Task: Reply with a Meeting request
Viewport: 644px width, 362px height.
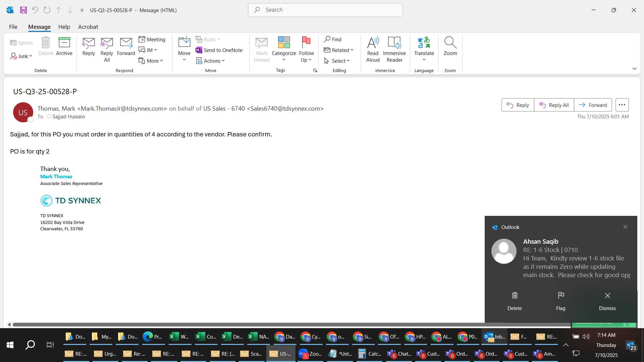Action: (152, 39)
